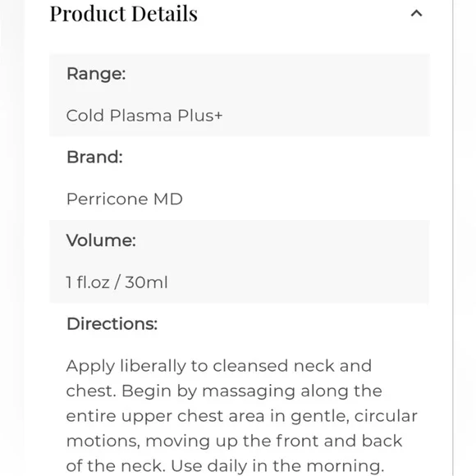The image size is (476, 476).
Task: Click the line starting 'motions, moving up the front'
Action: (234, 441)
